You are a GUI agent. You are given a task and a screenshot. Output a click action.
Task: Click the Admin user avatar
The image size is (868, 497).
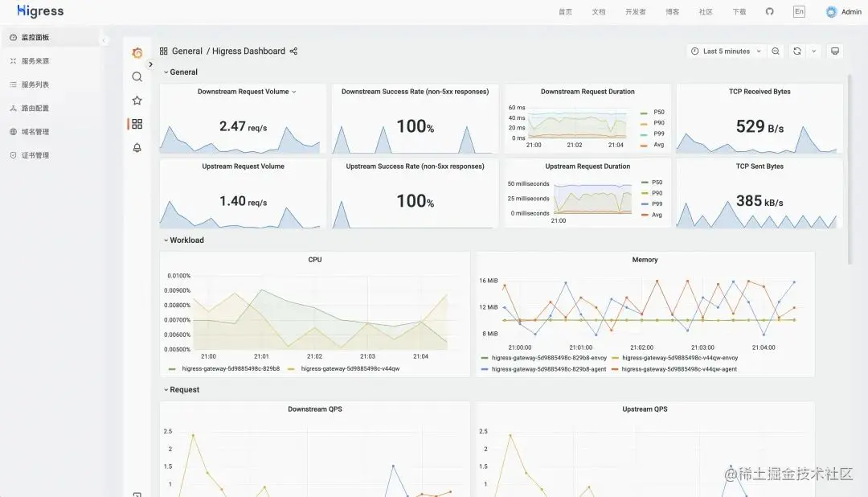(831, 11)
